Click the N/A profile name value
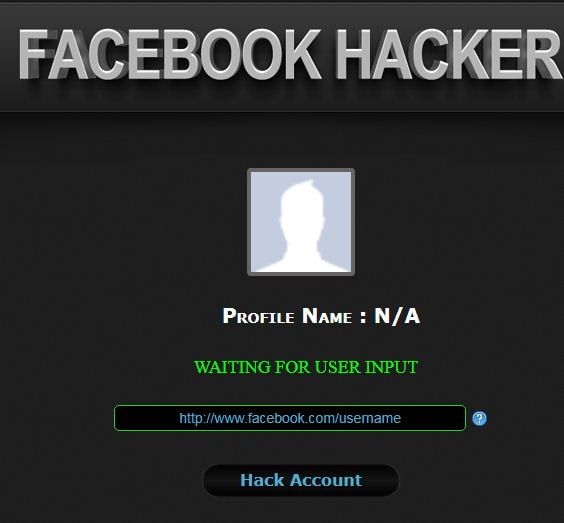The image size is (564, 523). [397, 316]
